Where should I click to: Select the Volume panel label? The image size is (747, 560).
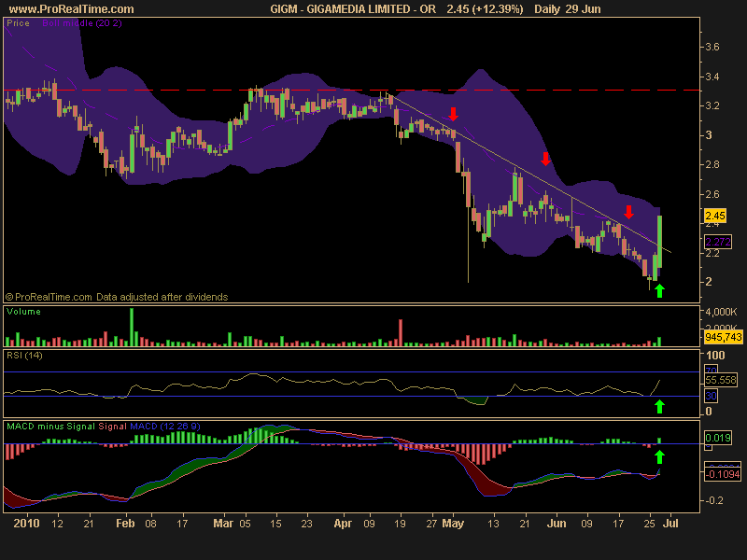point(23,312)
